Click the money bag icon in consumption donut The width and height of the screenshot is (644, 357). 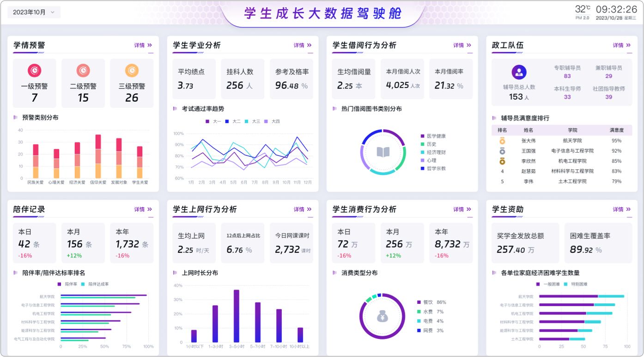[382, 316]
